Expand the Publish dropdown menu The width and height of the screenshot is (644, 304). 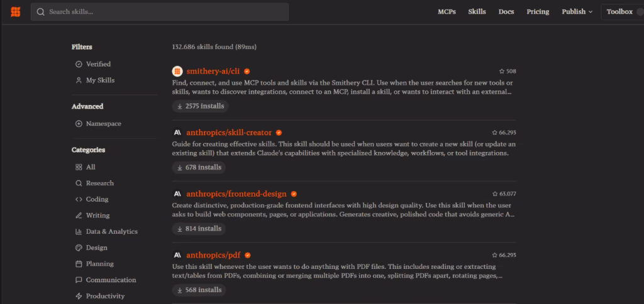[x=577, y=12]
